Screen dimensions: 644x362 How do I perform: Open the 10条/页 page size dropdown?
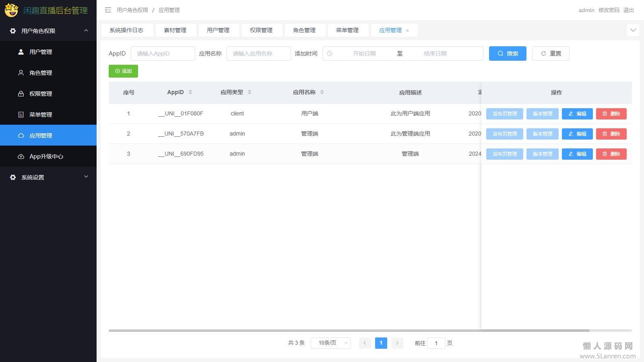pos(330,343)
